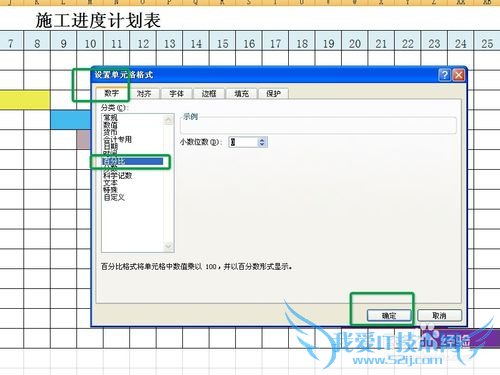500x375 pixels.
Task: Click the 施工进度计划表 title cell
Action: pos(98,21)
